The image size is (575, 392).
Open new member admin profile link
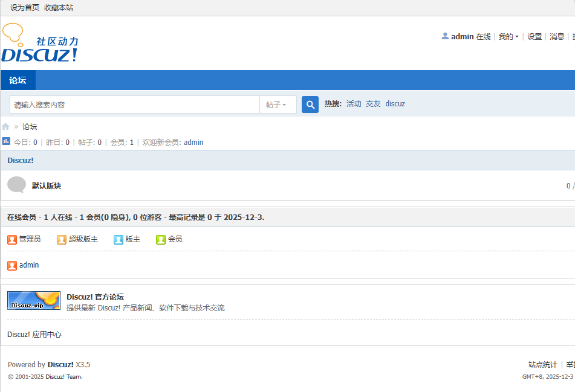coord(193,142)
